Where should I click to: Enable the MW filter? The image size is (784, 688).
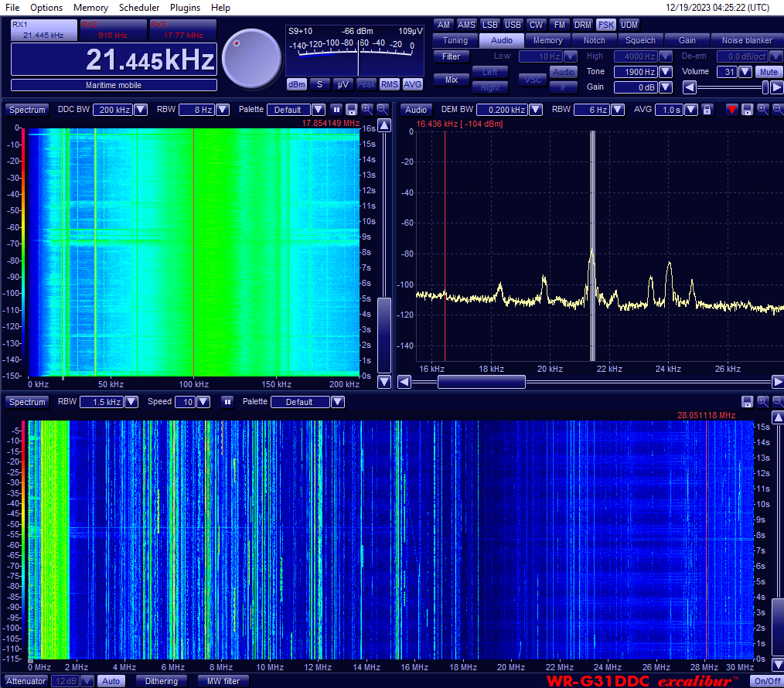[x=223, y=681]
